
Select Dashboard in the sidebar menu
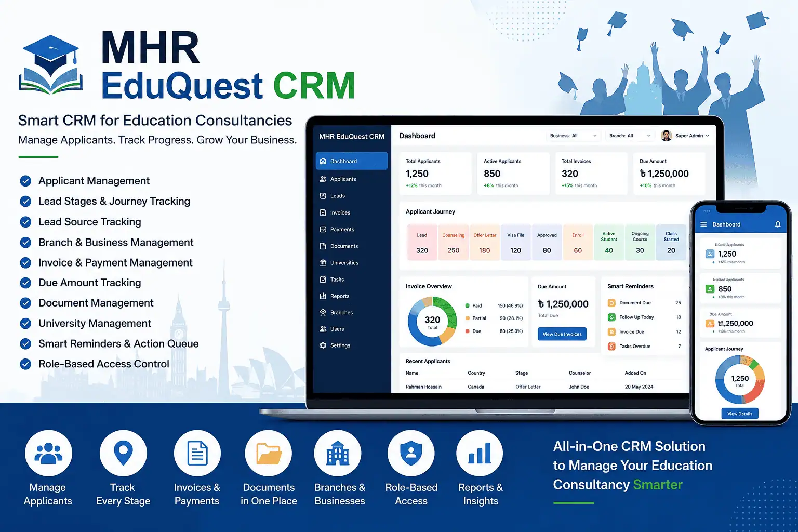click(352, 161)
